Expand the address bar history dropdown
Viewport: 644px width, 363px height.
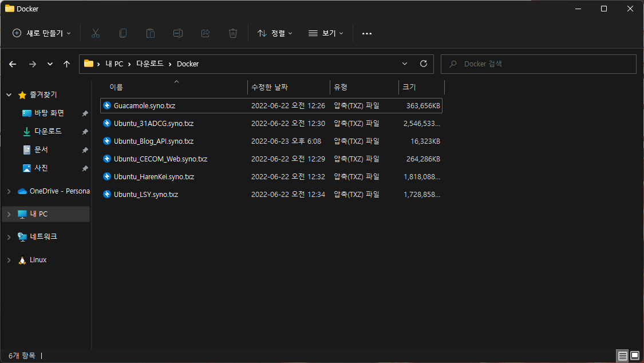(x=405, y=64)
